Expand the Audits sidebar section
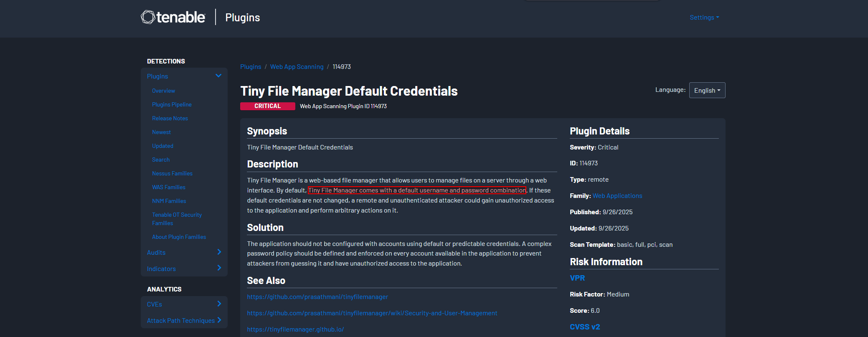 219,252
